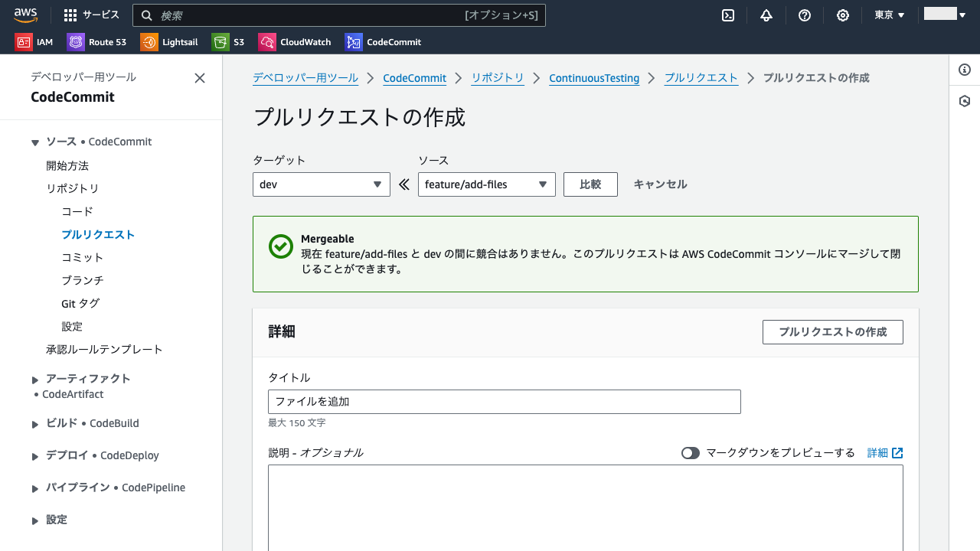Click the 説明 description text area
This screenshot has height=551, width=980.
coord(586,507)
